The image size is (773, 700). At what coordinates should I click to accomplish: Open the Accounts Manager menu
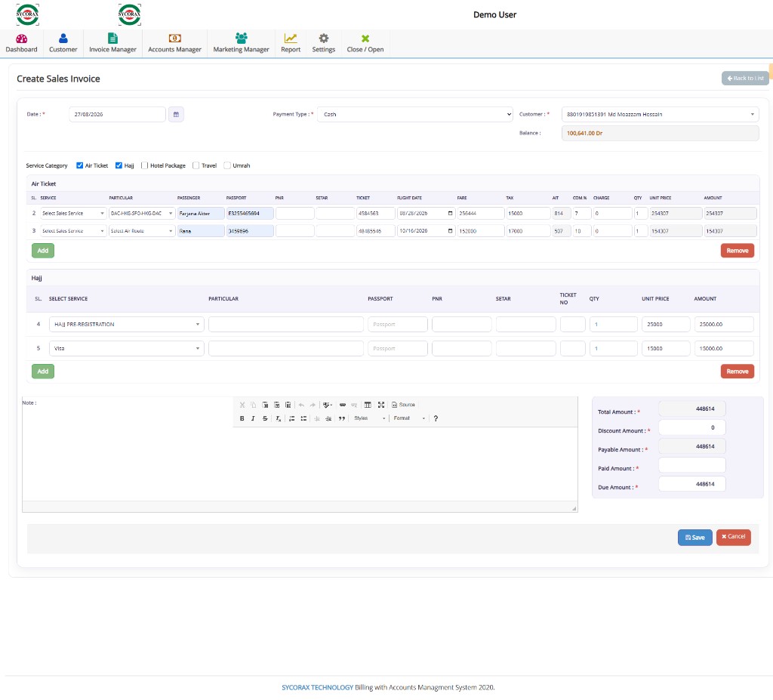(174, 43)
